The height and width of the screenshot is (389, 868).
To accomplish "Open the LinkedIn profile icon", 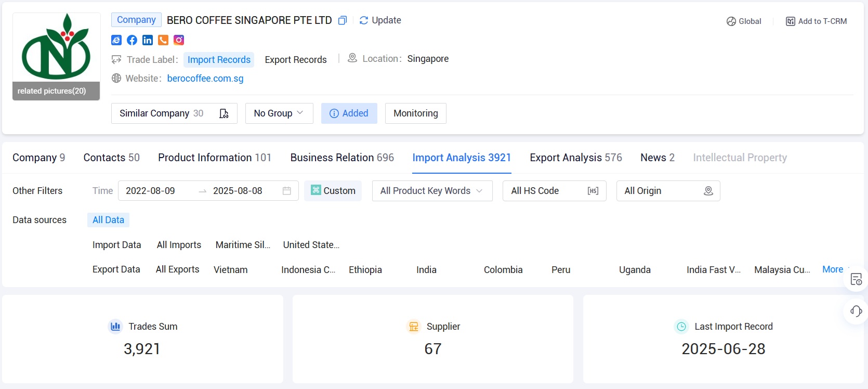I will [148, 40].
